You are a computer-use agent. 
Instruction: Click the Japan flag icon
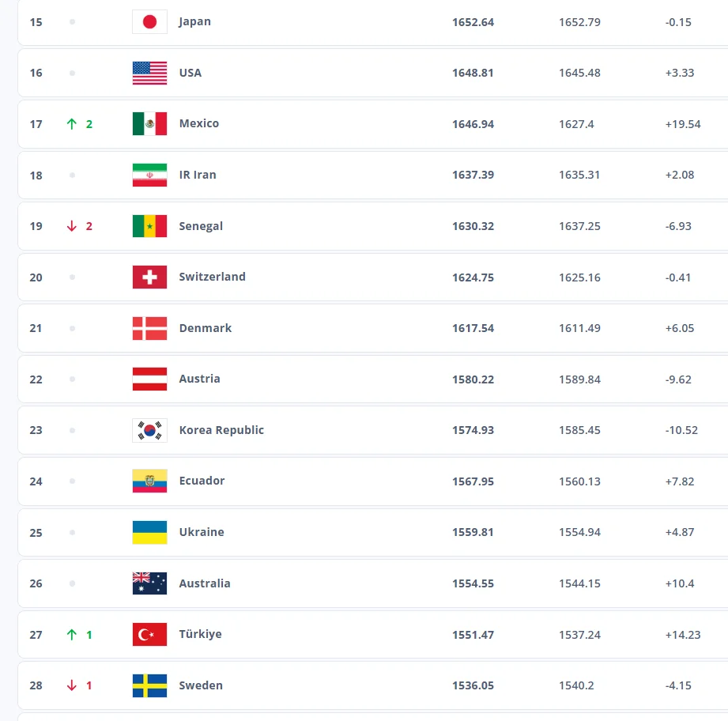[149, 22]
